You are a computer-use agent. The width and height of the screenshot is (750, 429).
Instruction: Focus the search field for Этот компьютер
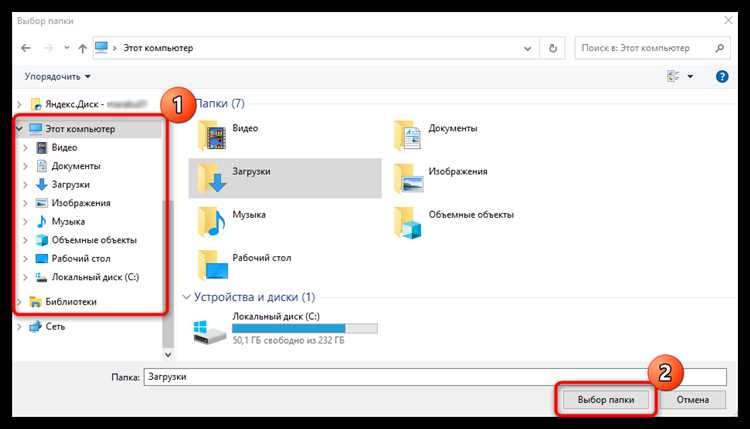(x=652, y=48)
